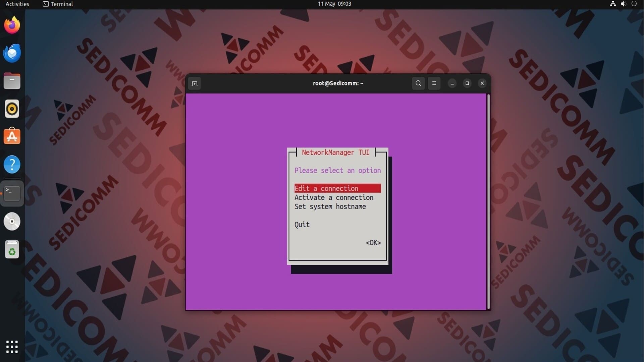The image size is (644, 362).
Task: Open Rhythmbox music player icon
Action: click(x=12, y=109)
